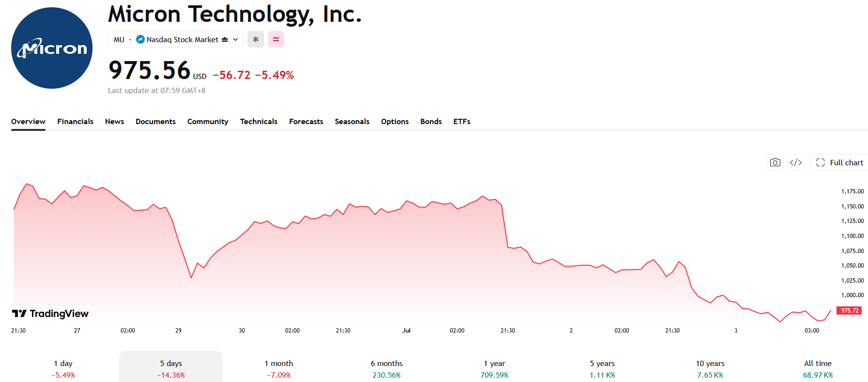Choose the 1 year time range
868x382 pixels.
[495, 368]
